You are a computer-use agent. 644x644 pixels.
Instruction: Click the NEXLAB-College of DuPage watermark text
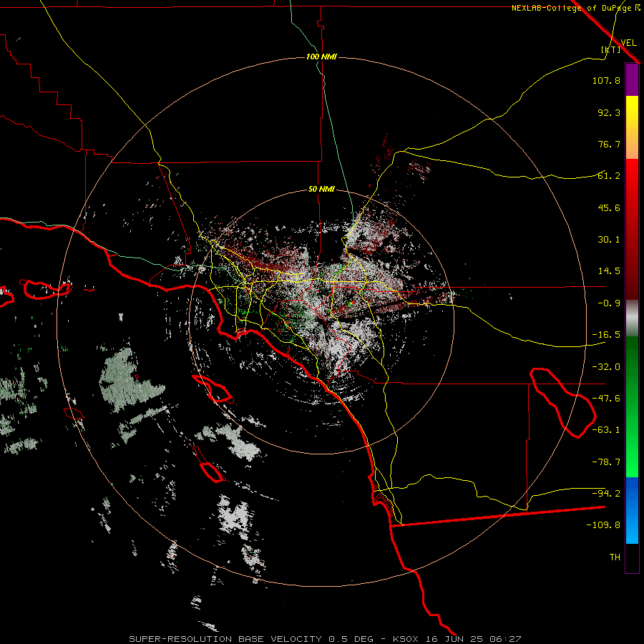click(x=575, y=8)
